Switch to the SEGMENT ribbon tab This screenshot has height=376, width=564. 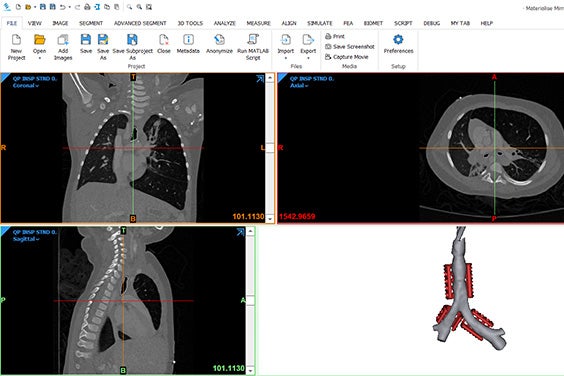91,23
